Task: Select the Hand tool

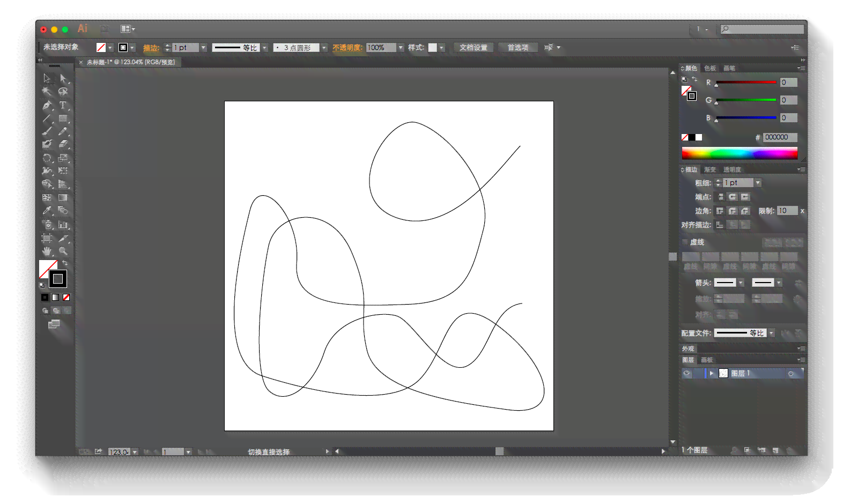Action: [47, 251]
